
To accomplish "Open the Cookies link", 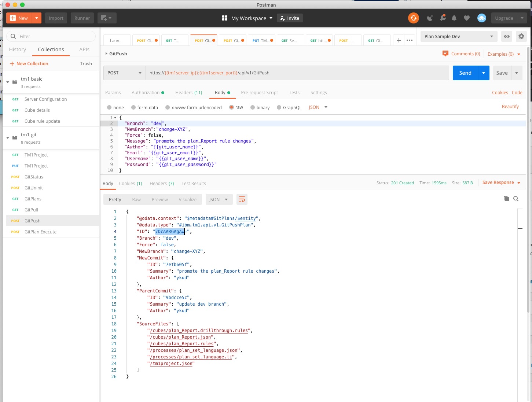I will [x=500, y=93].
